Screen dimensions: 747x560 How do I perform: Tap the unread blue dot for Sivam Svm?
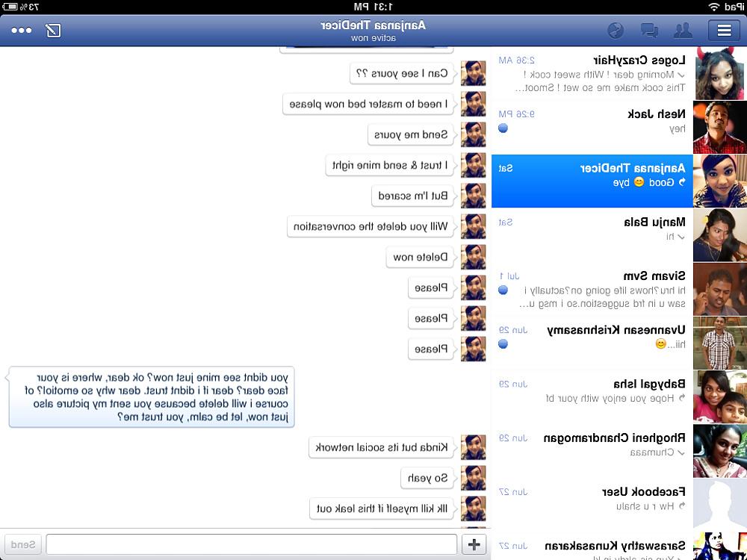tap(503, 290)
